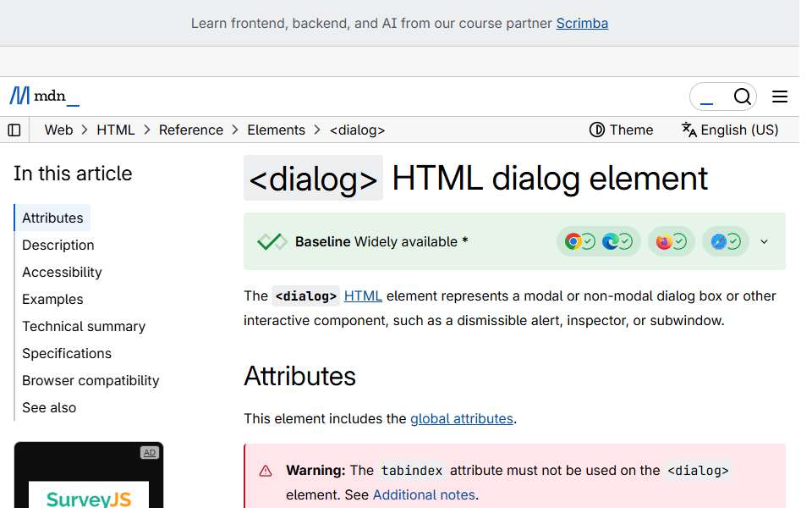Select the <dialog> breadcrumb item

point(357,130)
